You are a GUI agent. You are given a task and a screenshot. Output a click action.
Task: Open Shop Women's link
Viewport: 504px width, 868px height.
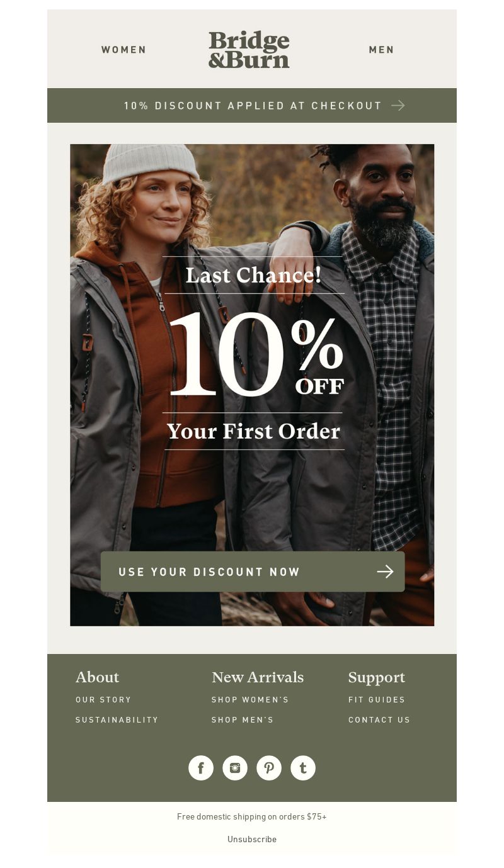click(250, 700)
